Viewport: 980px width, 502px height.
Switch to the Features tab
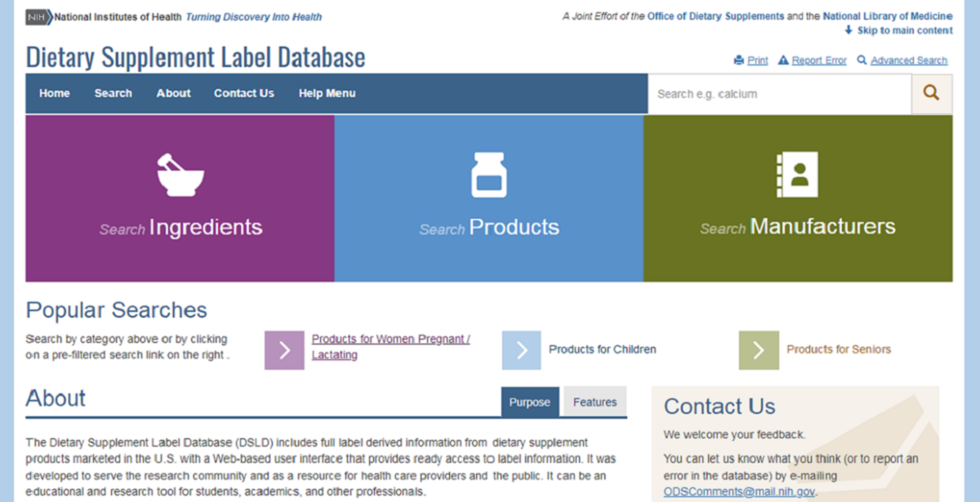(595, 402)
